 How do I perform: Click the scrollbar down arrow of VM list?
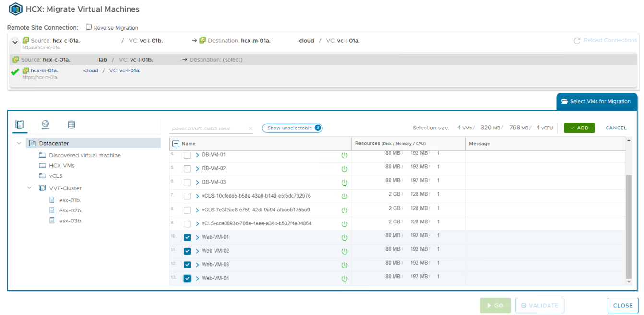click(x=629, y=282)
